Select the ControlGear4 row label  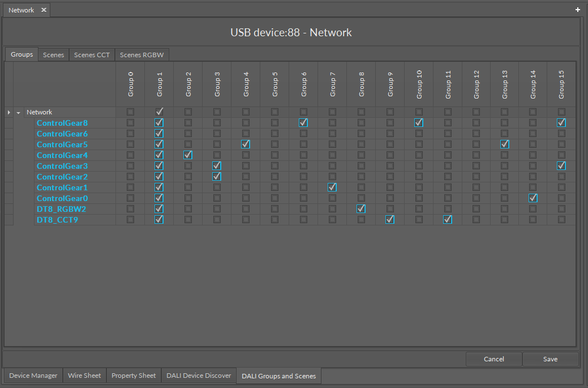click(62, 155)
